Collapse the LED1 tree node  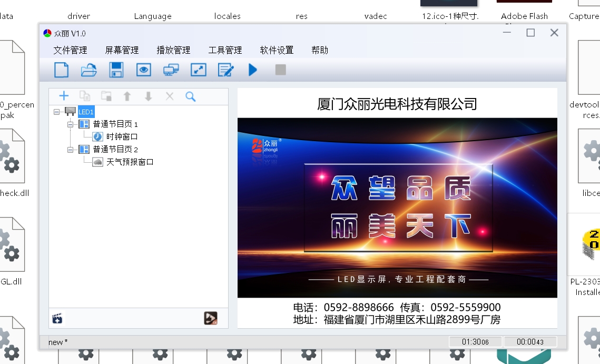pos(57,112)
